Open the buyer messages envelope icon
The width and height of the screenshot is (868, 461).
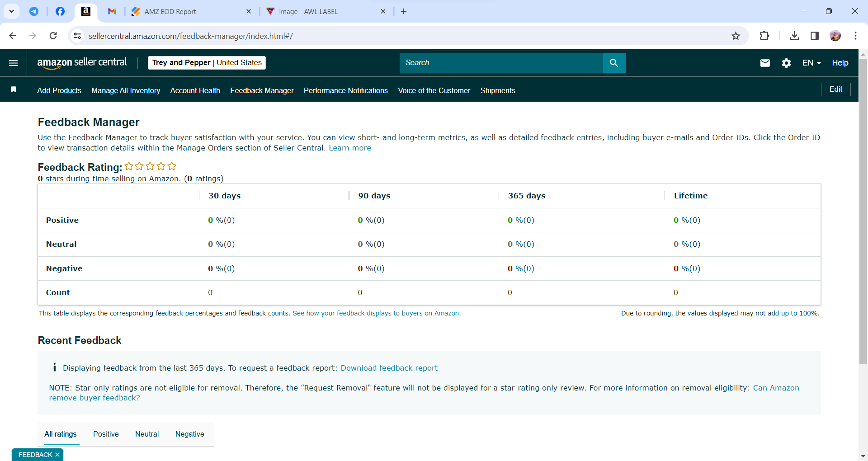click(765, 63)
